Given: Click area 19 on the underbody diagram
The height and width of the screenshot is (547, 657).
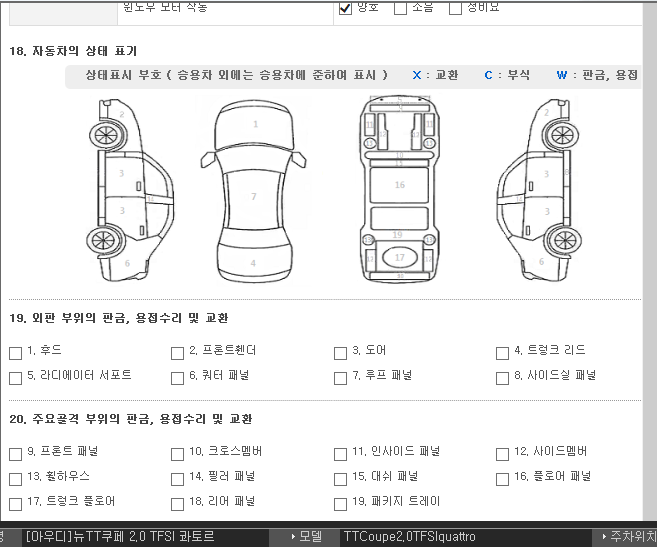Looking at the screenshot, I should (x=398, y=235).
